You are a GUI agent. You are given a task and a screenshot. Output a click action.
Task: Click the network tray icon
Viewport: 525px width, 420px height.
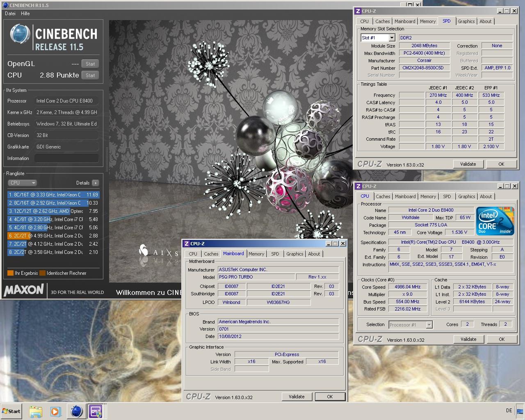pos(520,411)
